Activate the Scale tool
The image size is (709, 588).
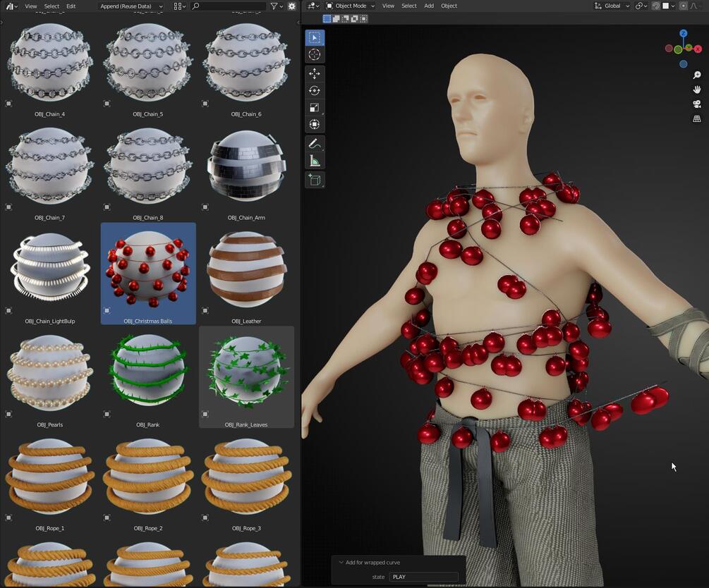(x=314, y=108)
